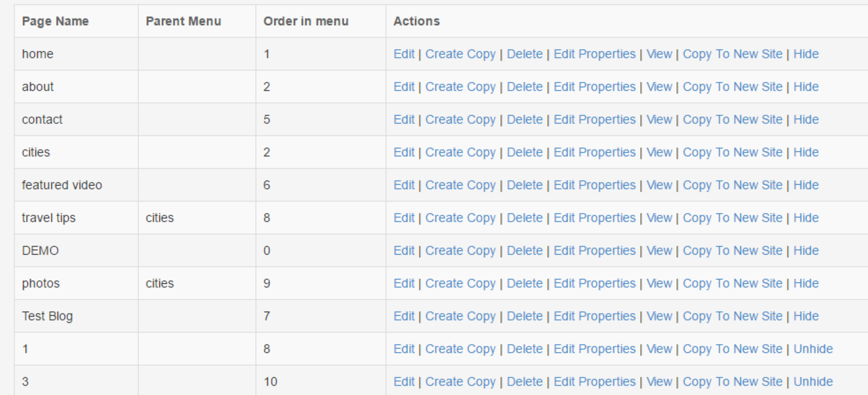Hide the DEMO page
The image size is (868, 395).
(806, 251)
